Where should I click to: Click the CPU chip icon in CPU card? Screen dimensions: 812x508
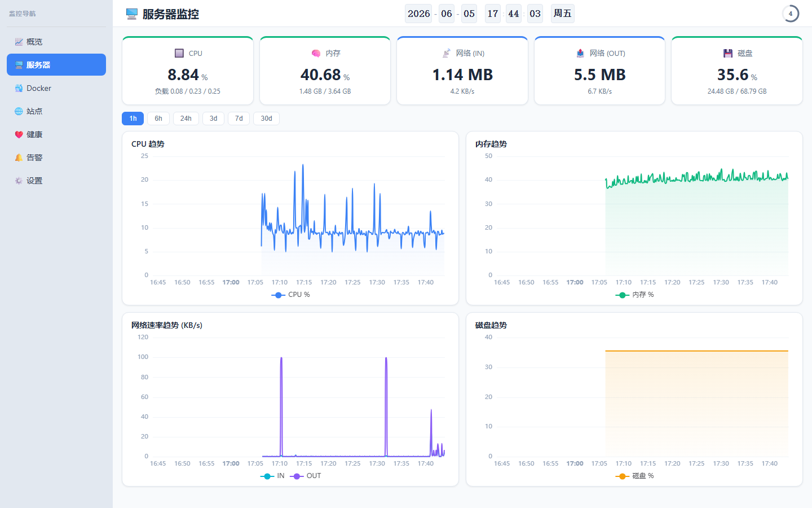coord(179,53)
